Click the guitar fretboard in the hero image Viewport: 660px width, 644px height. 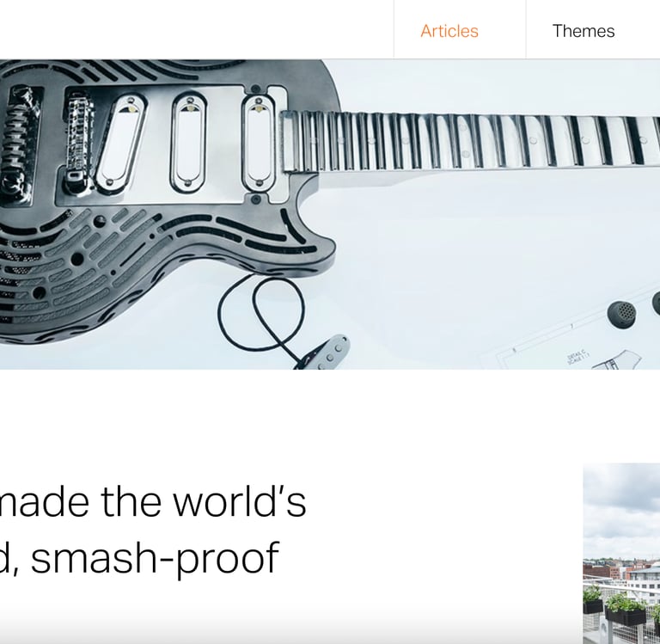tap(469, 142)
